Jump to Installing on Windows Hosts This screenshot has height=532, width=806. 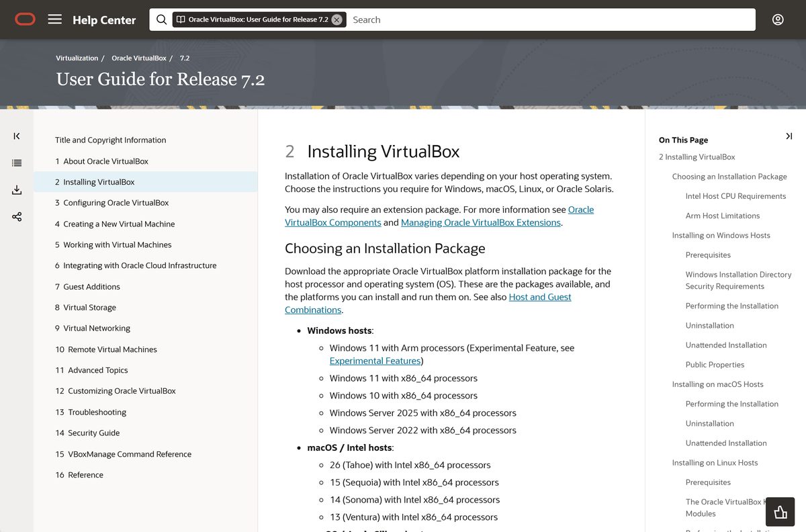tap(721, 236)
